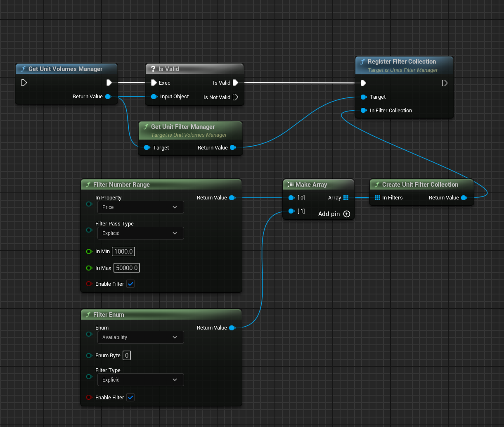Expand the Filter Pass Type dropdown
Viewport: 504px width, 427px height.
[x=140, y=233]
